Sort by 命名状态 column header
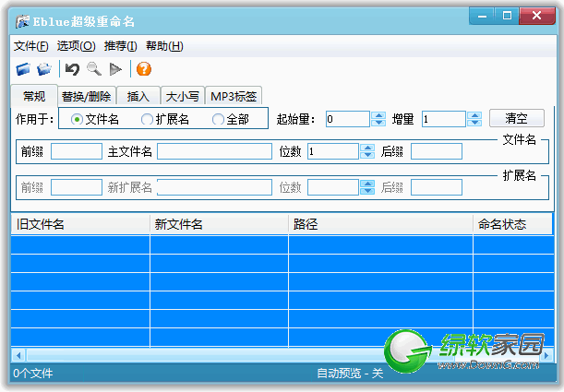This screenshot has height=392, width=564. click(512, 224)
